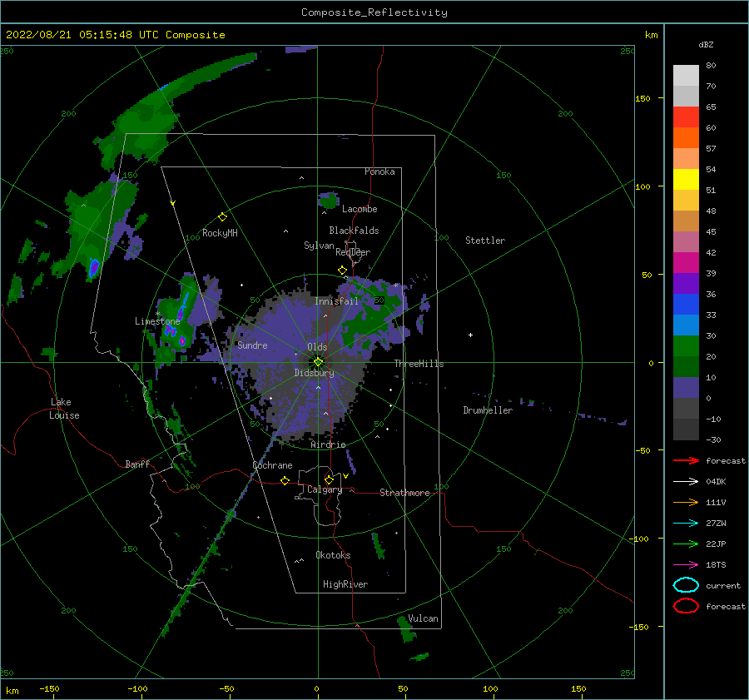Click the Strathmore town label

[404, 493]
